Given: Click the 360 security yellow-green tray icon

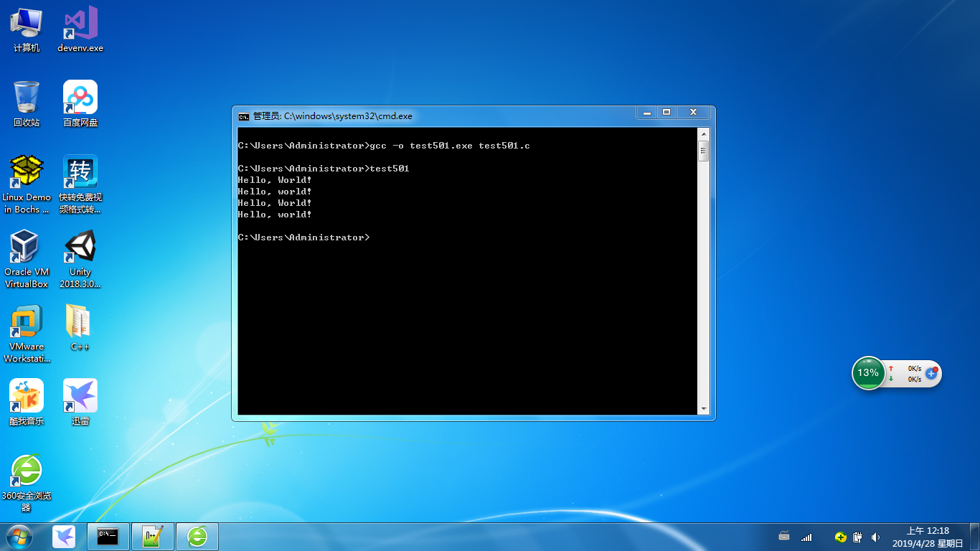Looking at the screenshot, I should coord(840,537).
